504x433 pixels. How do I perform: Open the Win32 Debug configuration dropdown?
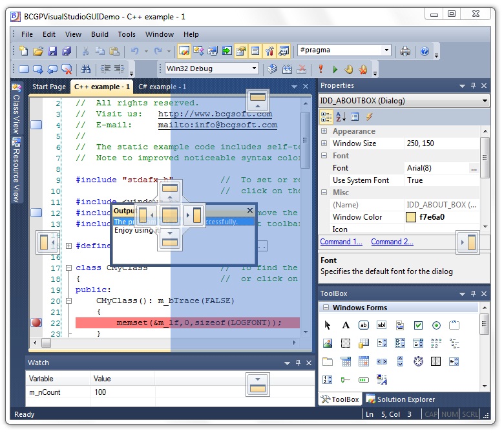coord(254,69)
